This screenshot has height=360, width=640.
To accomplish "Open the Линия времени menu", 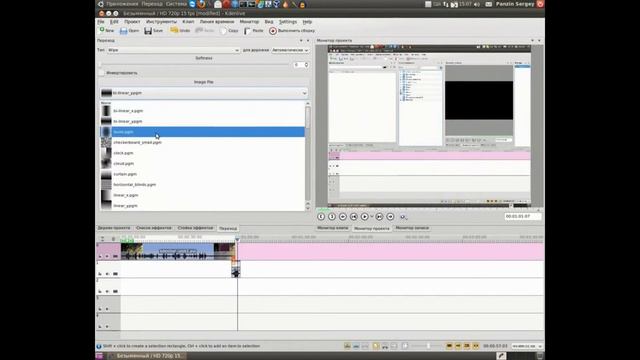I will coord(217,22).
